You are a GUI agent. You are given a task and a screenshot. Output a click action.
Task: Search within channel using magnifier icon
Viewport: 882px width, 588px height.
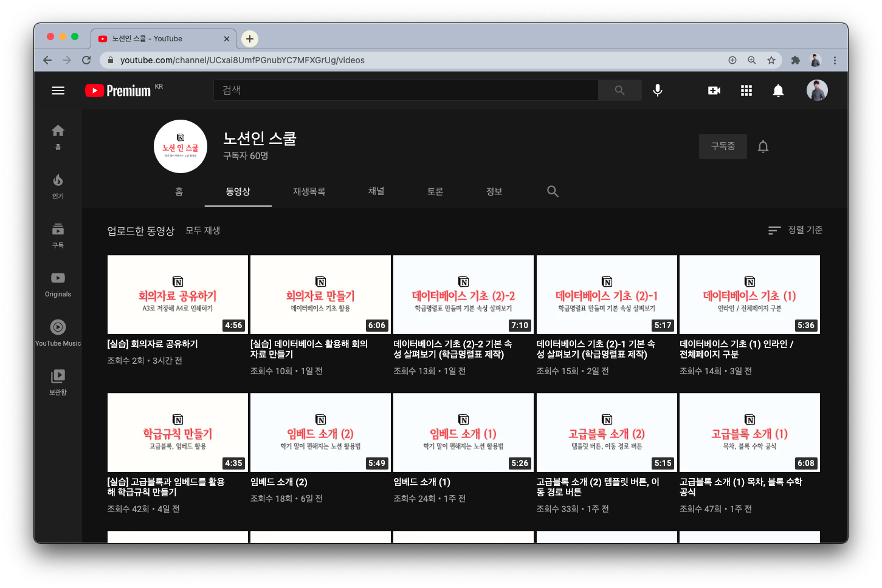click(553, 191)
